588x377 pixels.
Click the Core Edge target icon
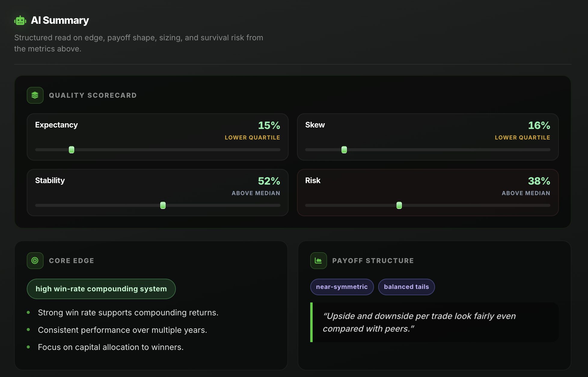[35, 261]
